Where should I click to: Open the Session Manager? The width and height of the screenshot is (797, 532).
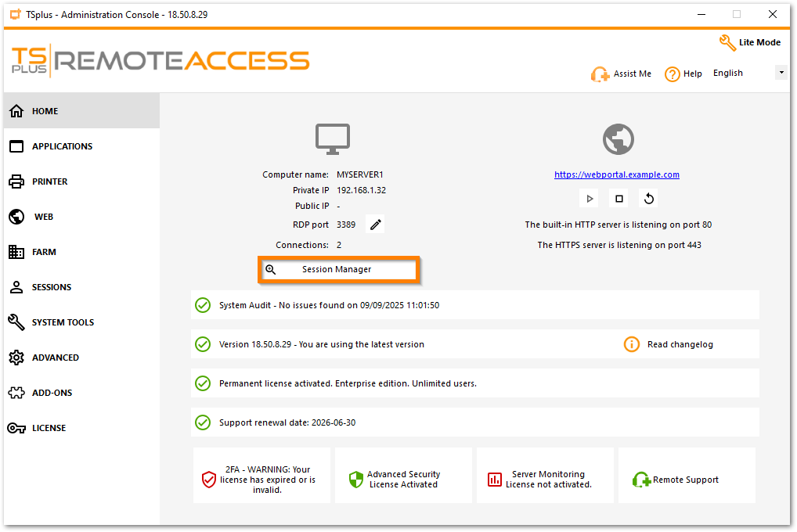pos(339,269)
